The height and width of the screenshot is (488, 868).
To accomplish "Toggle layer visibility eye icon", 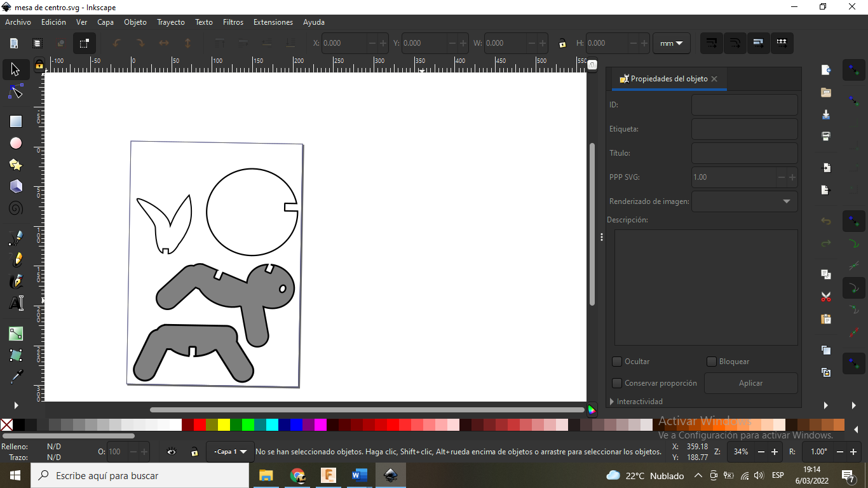I will click(x=172, y=452).
